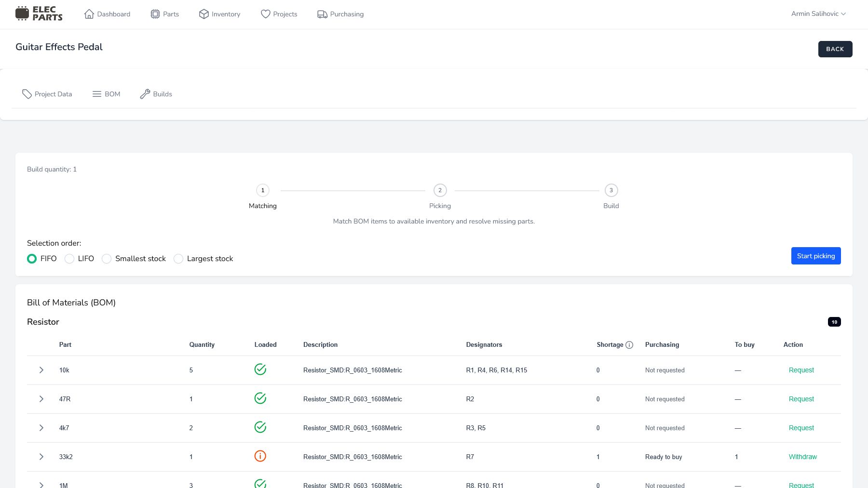Screen dimensions: 868x488
Task: Switch to the Builds tab
Action: click(156, 94)
